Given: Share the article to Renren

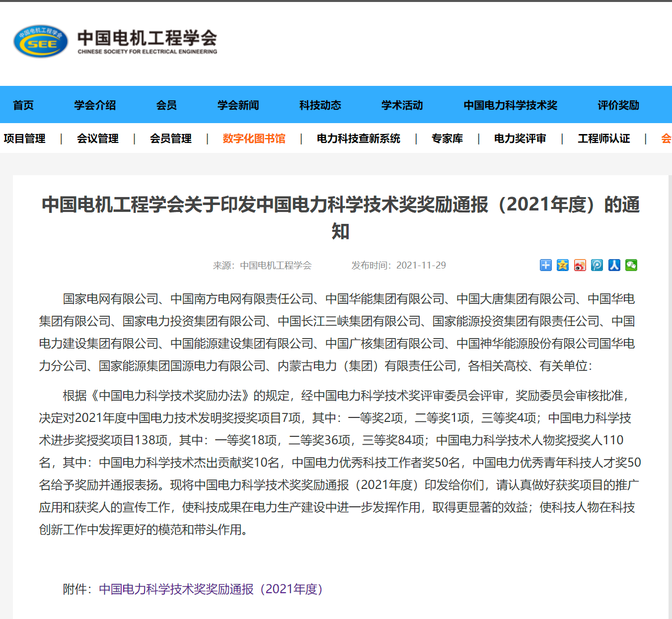Looking at the screenshot, I should [x=614, y=265].
